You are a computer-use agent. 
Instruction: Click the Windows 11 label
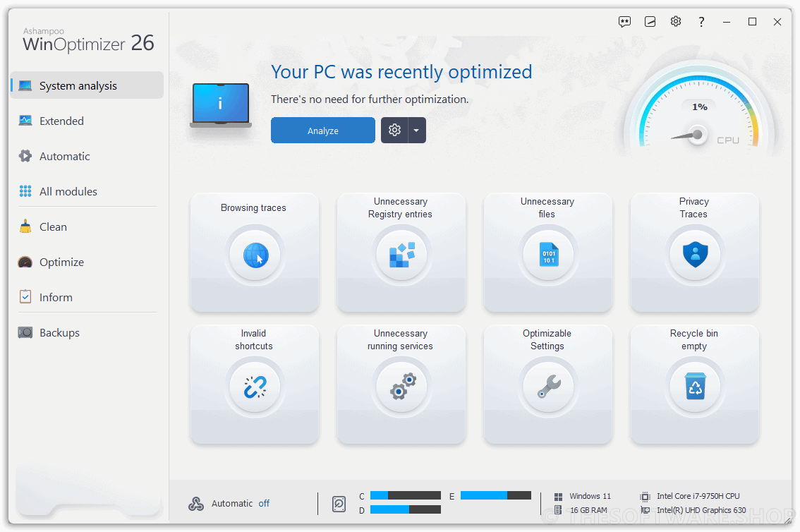pos(590,496)
